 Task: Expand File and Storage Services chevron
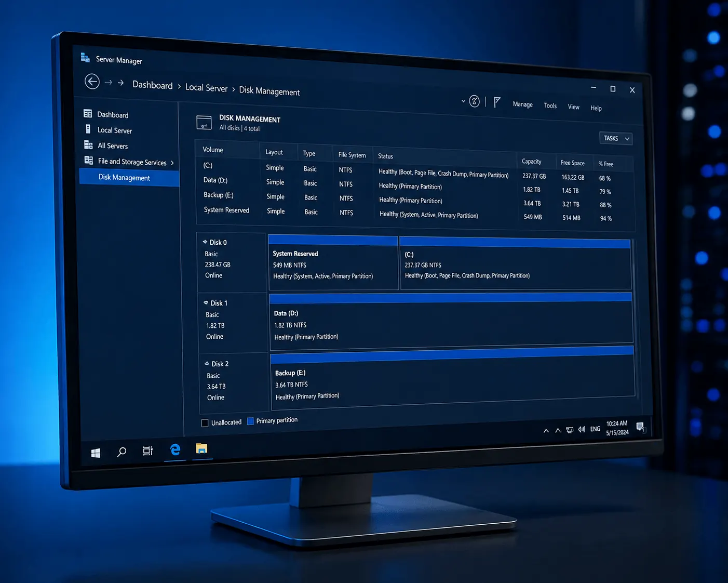[x=172, y=163]
